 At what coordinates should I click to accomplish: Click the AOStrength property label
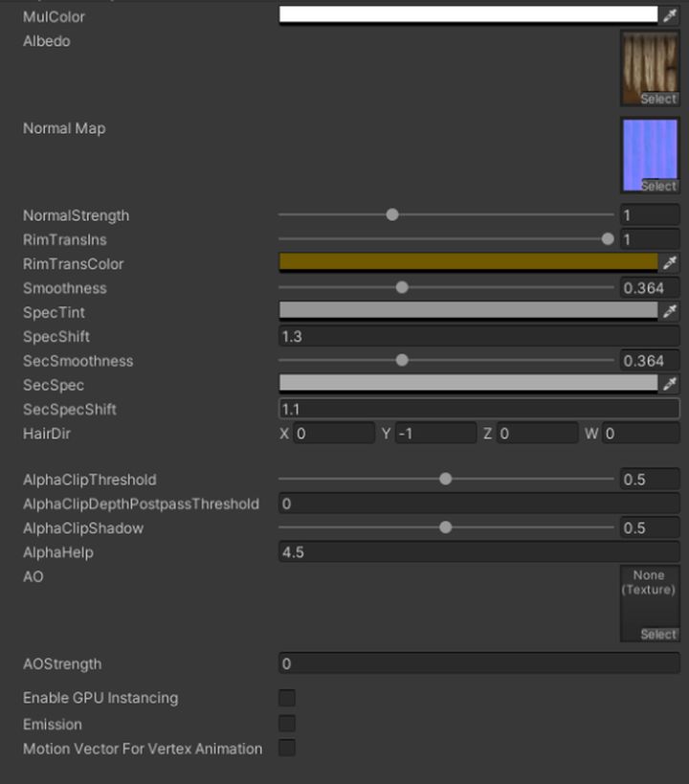tap(62, 664)
